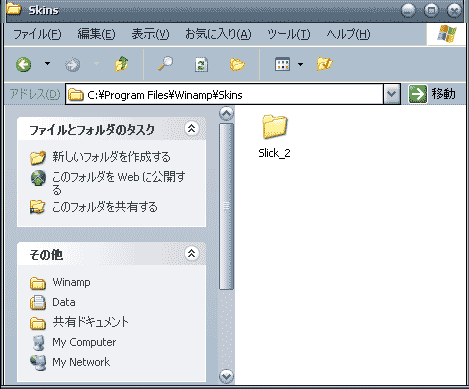
Task: Click the Windows flag logo
Action: click(446, 34)
